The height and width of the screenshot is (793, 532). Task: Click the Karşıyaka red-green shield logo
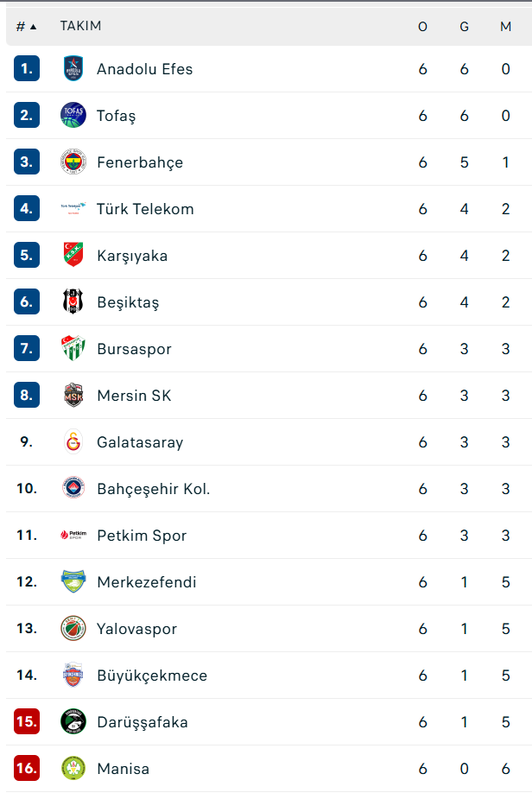coord(73,255)
